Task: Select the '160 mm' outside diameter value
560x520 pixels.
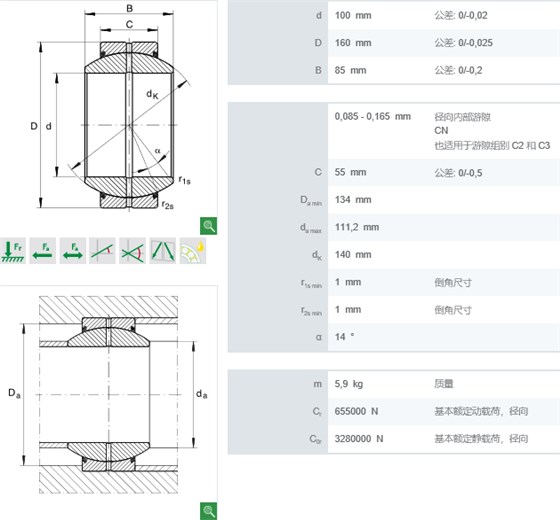Action: click(353, 43)
